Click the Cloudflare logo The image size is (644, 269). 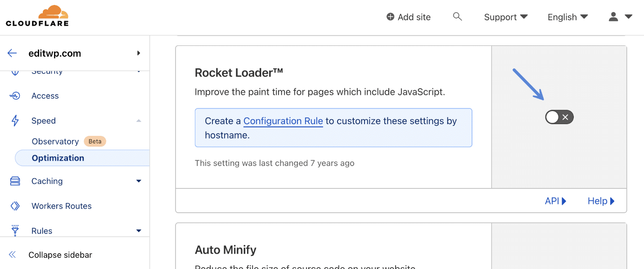(x=37, y=15)
